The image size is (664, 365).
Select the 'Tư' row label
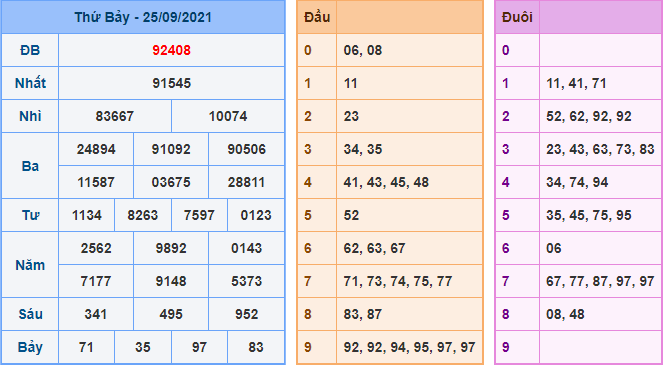(30, 216)
